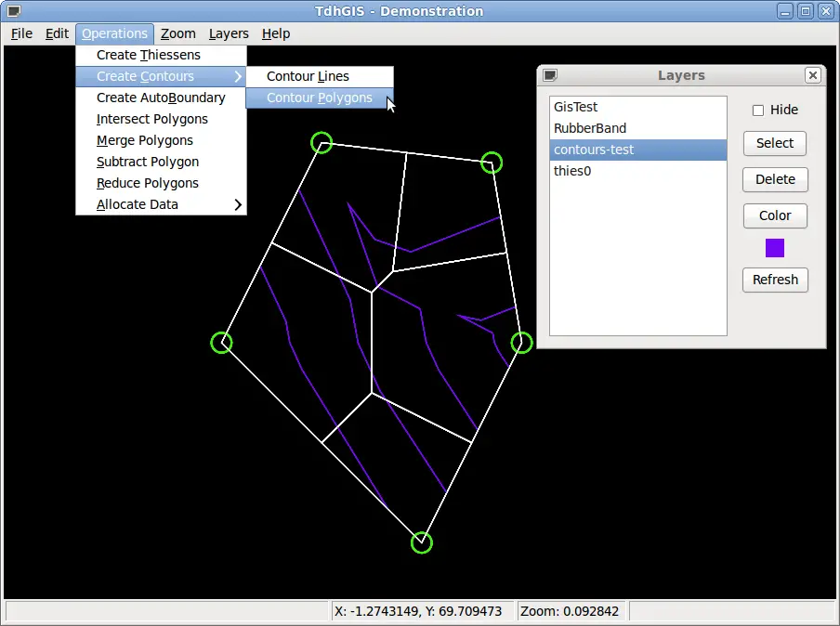This screenshot has height=626, width=840.
Task: Choose Create Thiessens
Action: (x=162, y=55)
